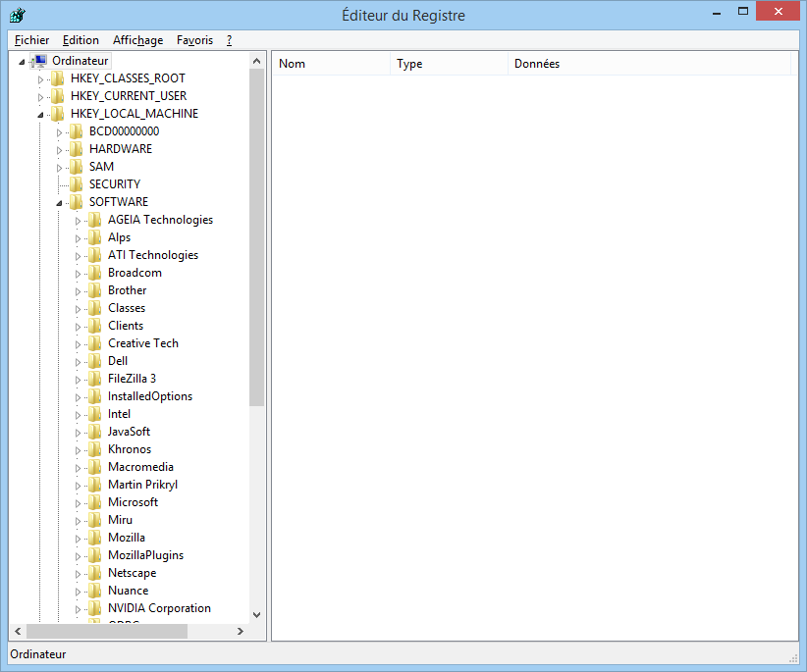Viewport: 807px width, 672px height.
Task: Click the HKEY_CURRENT_USER folder icon
Action: (x=58, y=96)
